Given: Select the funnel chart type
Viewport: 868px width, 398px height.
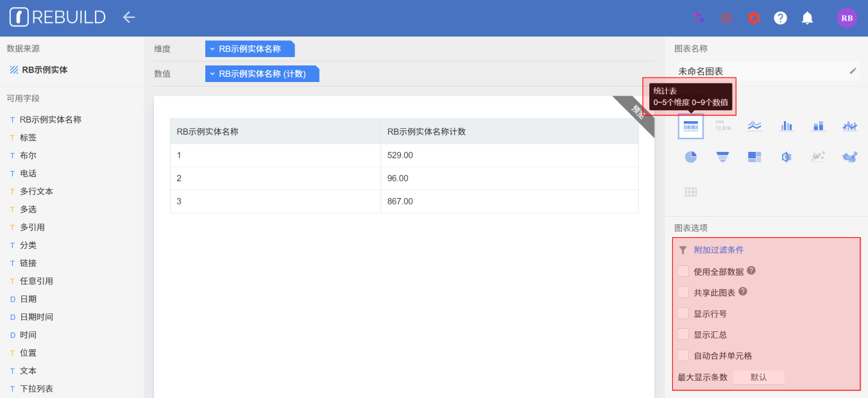Looking at the screenshot, I should (722, 157).
